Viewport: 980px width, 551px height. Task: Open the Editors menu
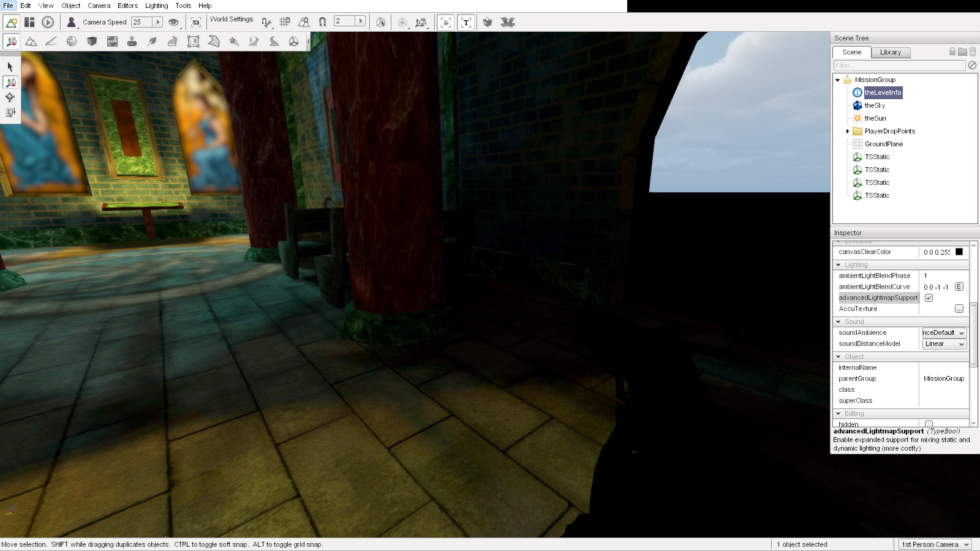tap(127, 6)
